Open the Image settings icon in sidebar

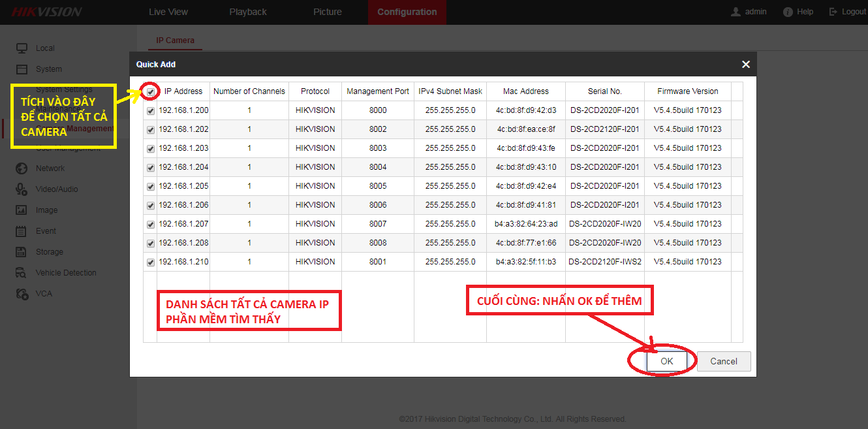click(x=22, y=210)
